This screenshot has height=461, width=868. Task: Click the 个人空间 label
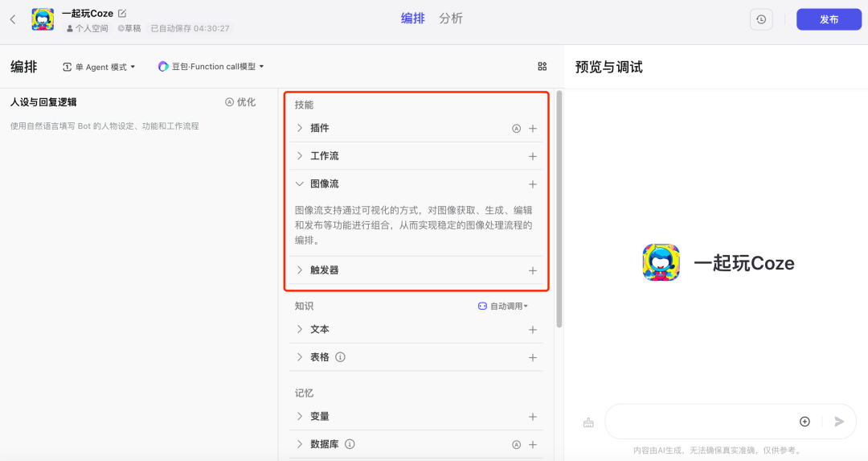coord(88,28)
